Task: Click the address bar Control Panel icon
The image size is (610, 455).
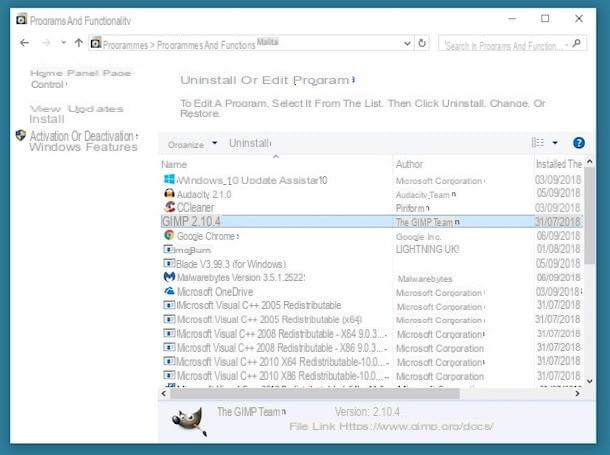Action: click(96, 43)
